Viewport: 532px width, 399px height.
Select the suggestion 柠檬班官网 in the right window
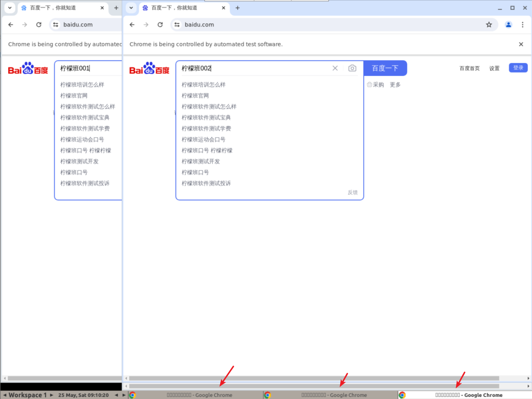tap(195, 96)
